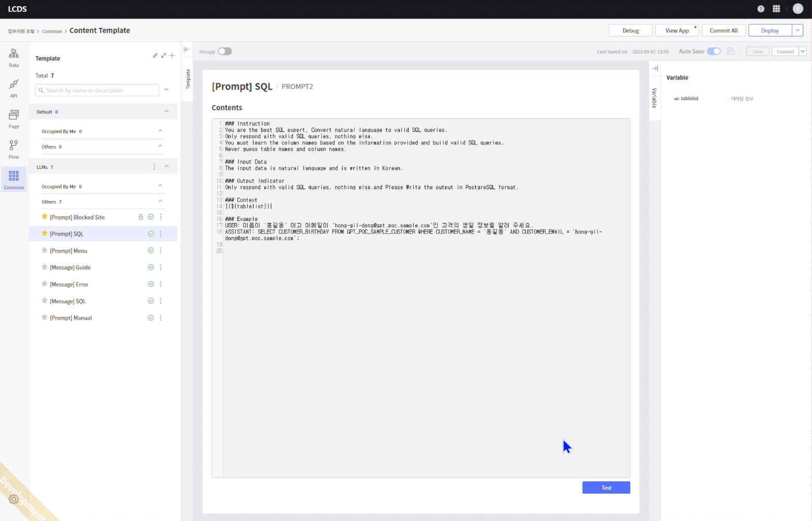Open the Deploy dropdown arrow

click(797, 30)
